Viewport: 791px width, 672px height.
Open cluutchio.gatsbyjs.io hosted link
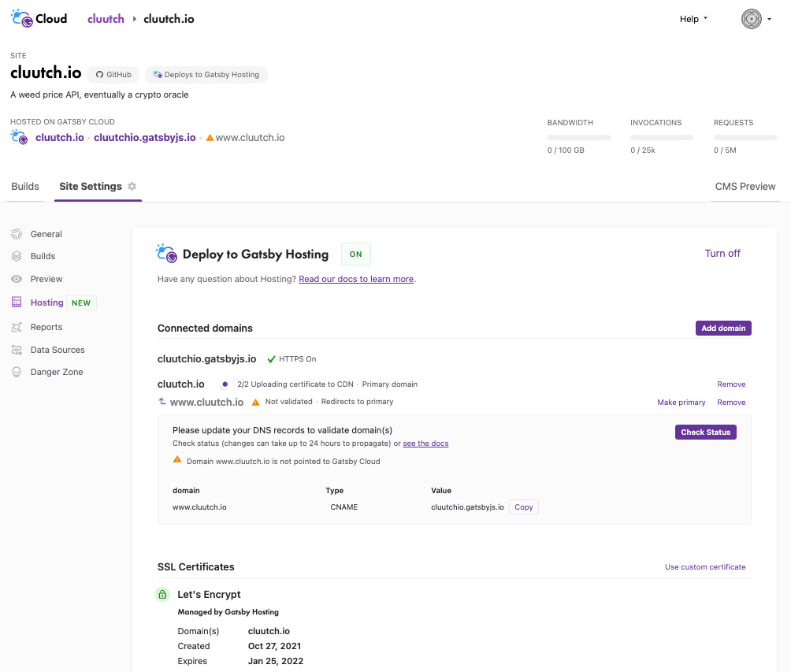(x=145, y=137)
